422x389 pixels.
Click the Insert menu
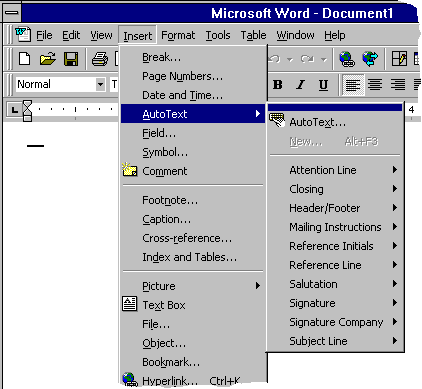[137, 35]
